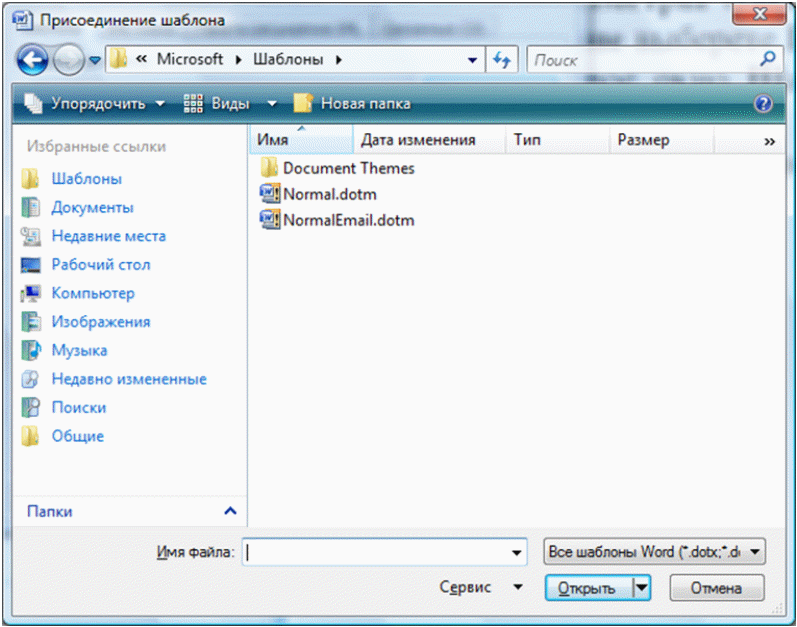Screen dimensions: 797x627
Task: Select Шаблоны in the address path
Action: click(x=288, y=59)
